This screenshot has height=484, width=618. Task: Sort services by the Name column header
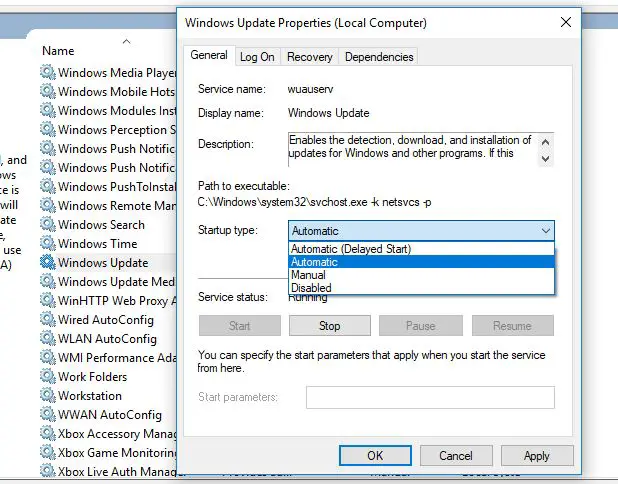[x=58, y=51]
